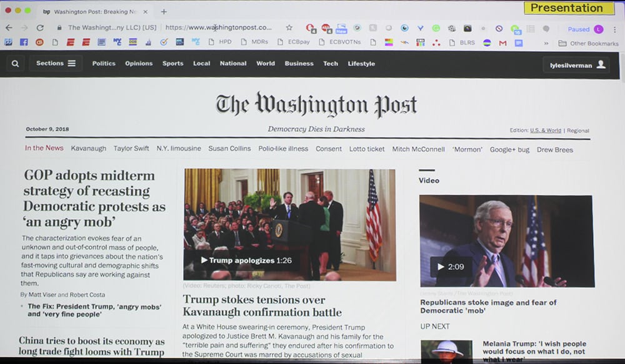Open author Matt Viser's byline link

pos(42,295)
